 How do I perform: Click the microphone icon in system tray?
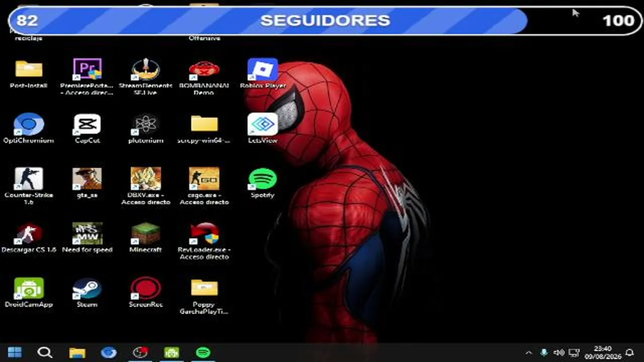(544, 352)
